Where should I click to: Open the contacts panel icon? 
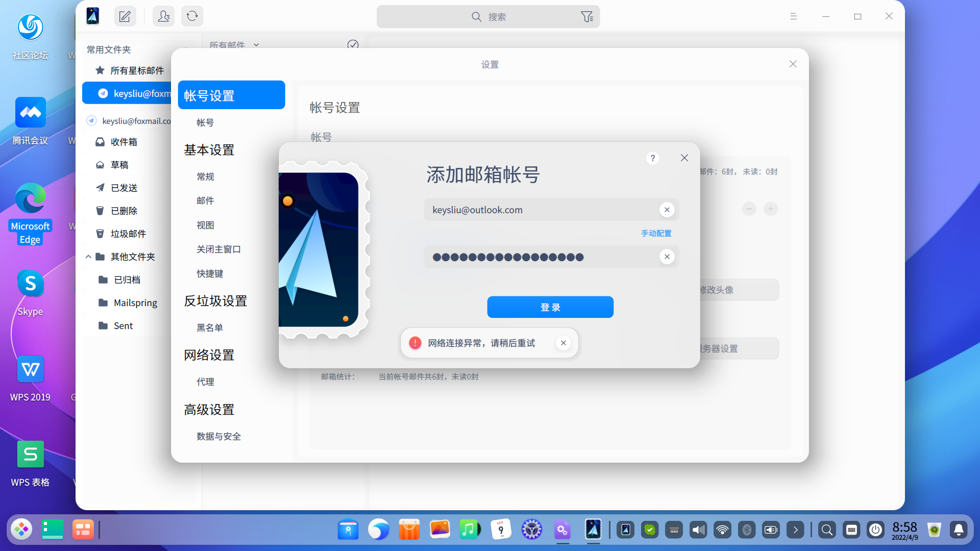163,16
